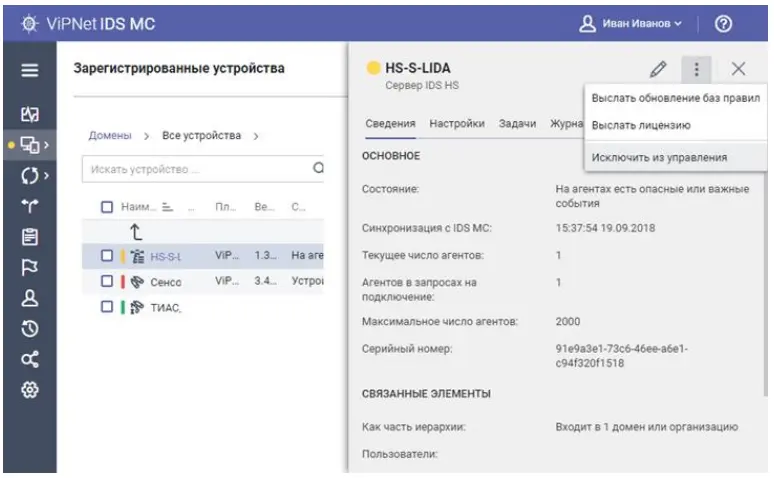
Task: Open the updates sync sidebar icon
Action: click(30, 175)
